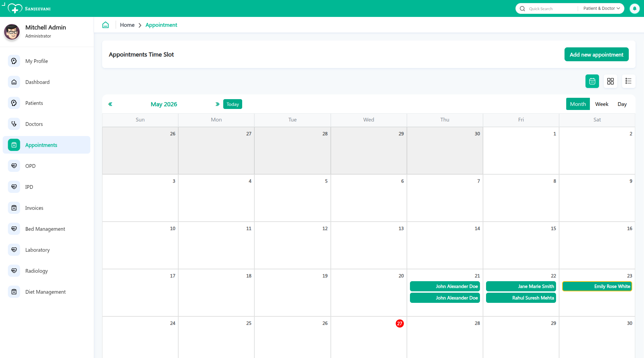The image size is (644, 358).
Task: Go to next month arrow
Action: (217, 104)
